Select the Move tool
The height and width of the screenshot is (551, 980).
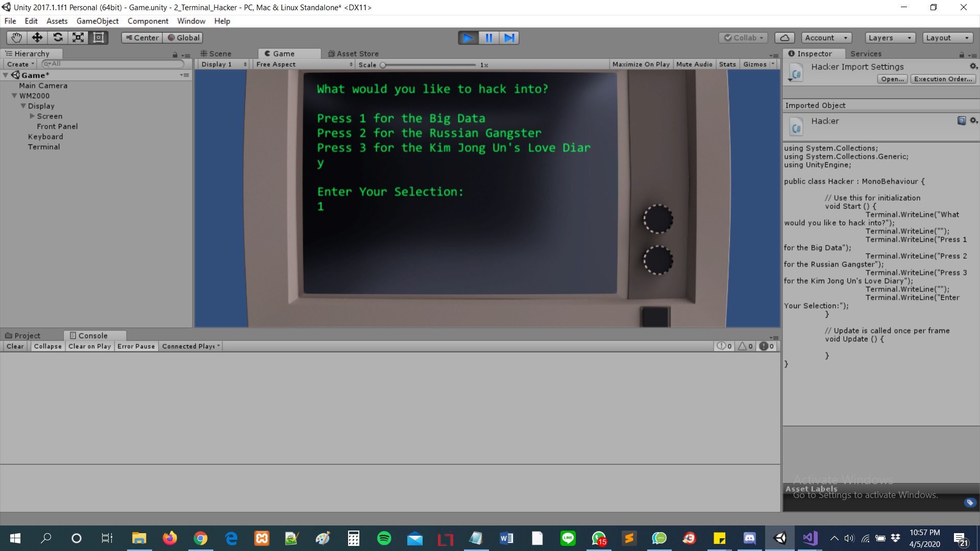tap(37, 37)
